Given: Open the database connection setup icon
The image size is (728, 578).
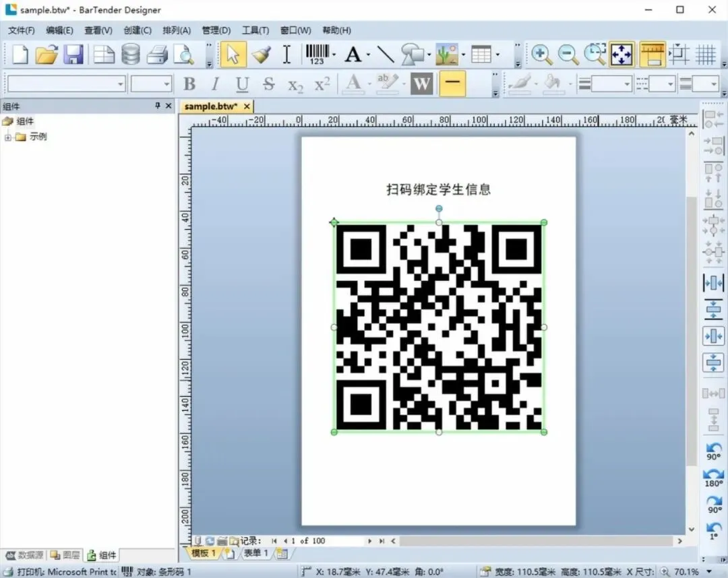Looking at the screenshot, I should (131, 55).
